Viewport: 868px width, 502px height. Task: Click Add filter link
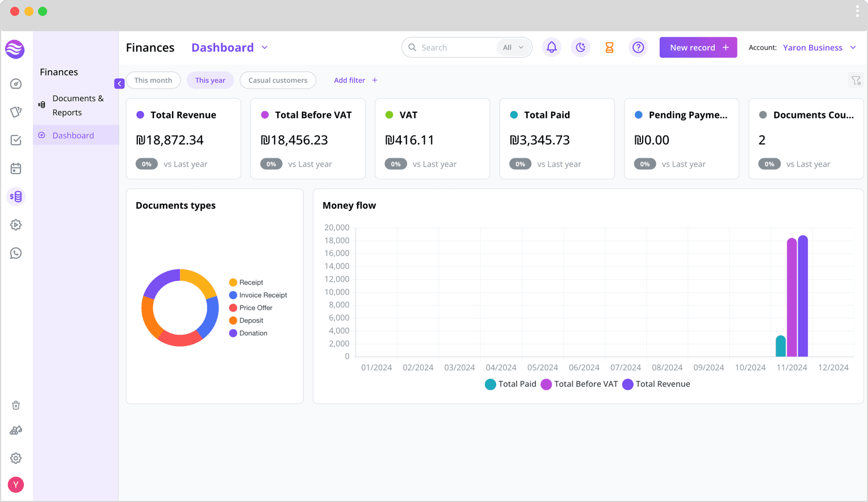356,81
